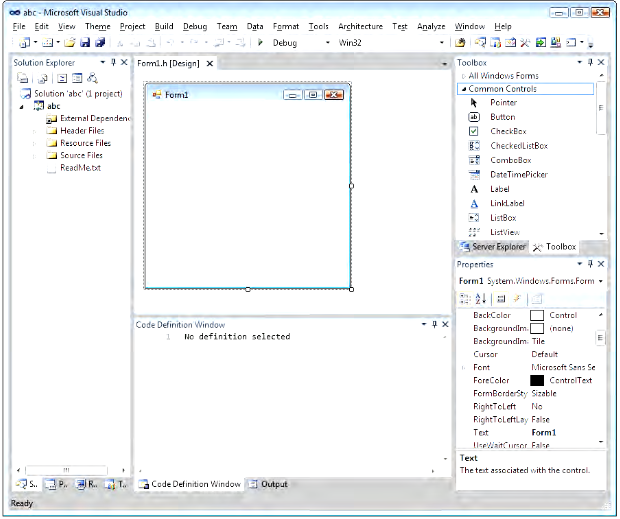Click the BackColor color swatch
620x519 pixels.
pos(537,315)
